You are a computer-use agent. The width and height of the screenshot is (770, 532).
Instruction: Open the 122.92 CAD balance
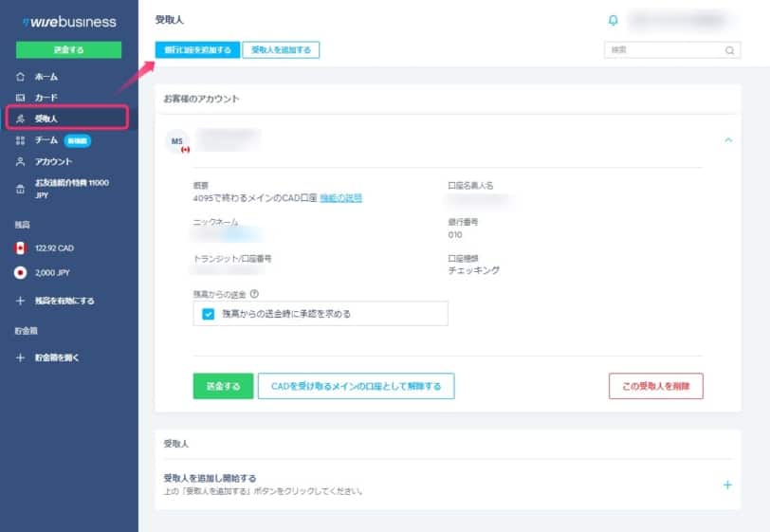click(x=54, y=248)
